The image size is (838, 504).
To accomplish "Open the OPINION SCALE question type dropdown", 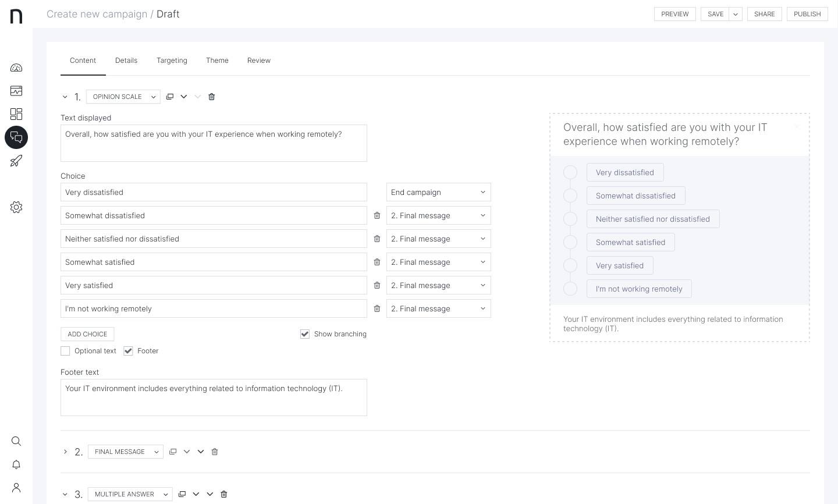I will 123,97.
